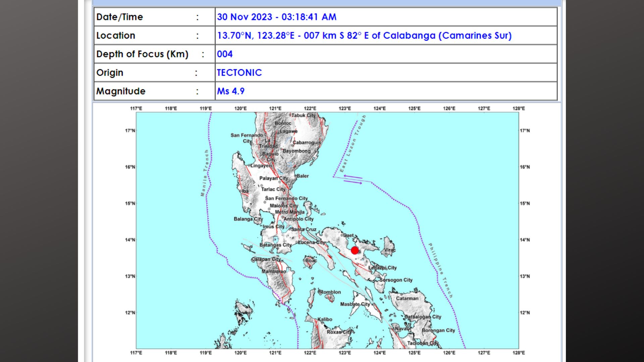The height and width of the screenshot is (362, 644).
Task: Click the Romblon label on map
Action: click(330, 292)
